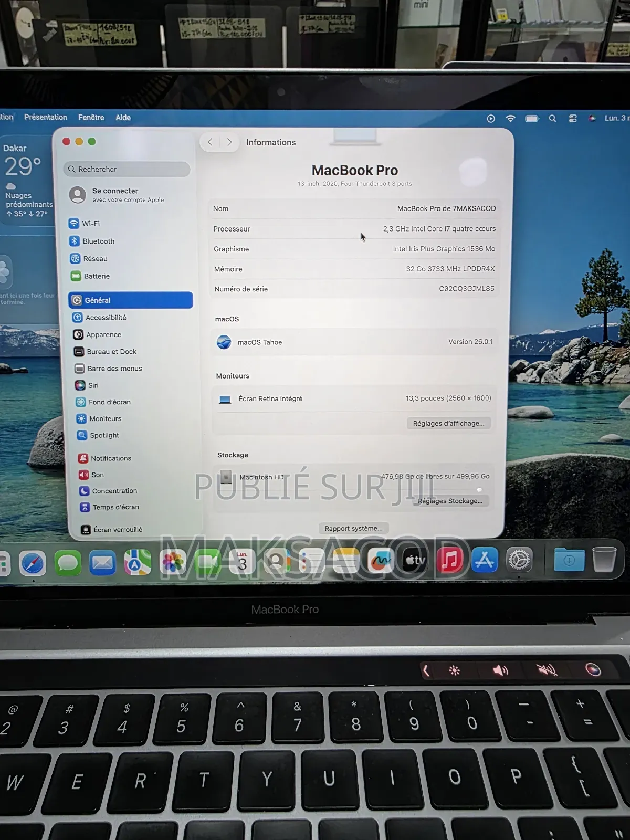This screenshot has height=840, width=630.
Task: Open Siri settings
Action: pos(87,385)
